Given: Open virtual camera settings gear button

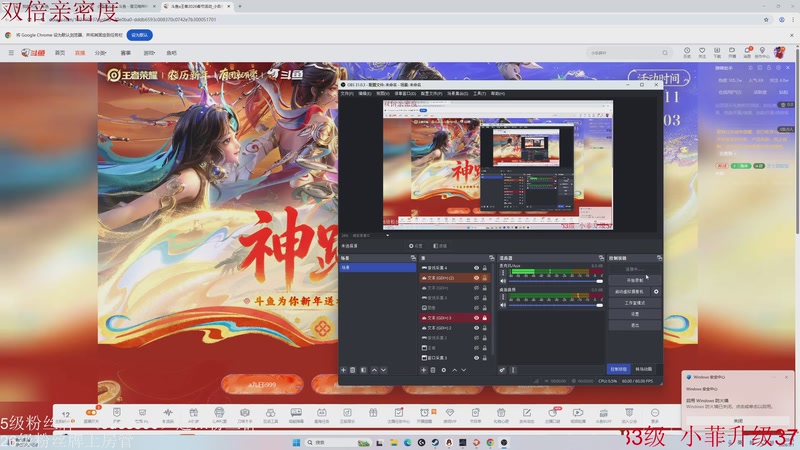Looking at the screenshot, I should point(656,292).
